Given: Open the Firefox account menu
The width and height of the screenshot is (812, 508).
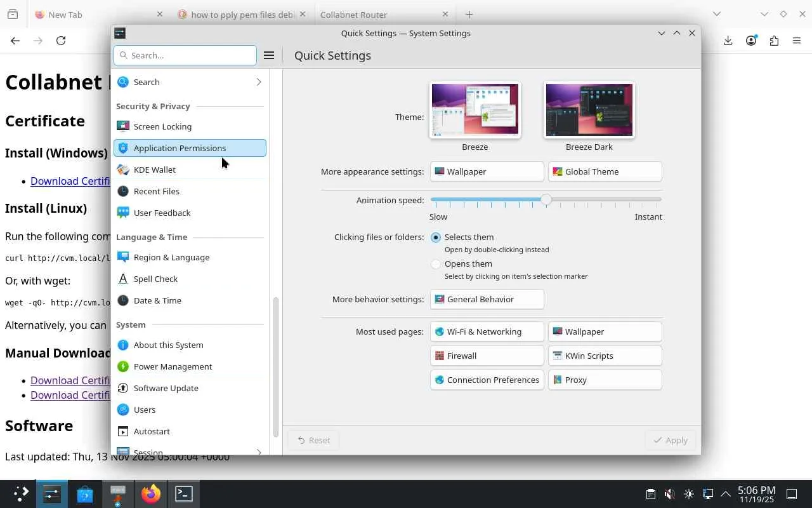Looking at the screenshot, I should [751, 41].
